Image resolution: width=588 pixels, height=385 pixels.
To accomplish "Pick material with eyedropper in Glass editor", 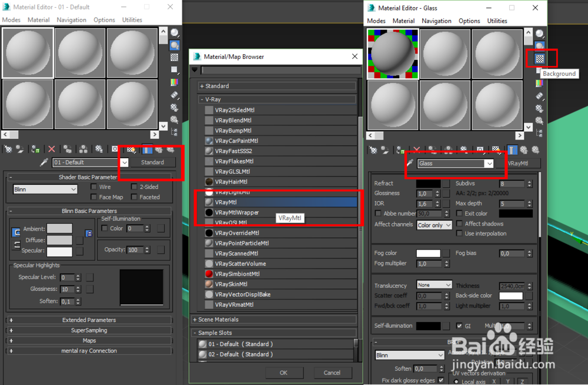I will click(x=410, y=164).
